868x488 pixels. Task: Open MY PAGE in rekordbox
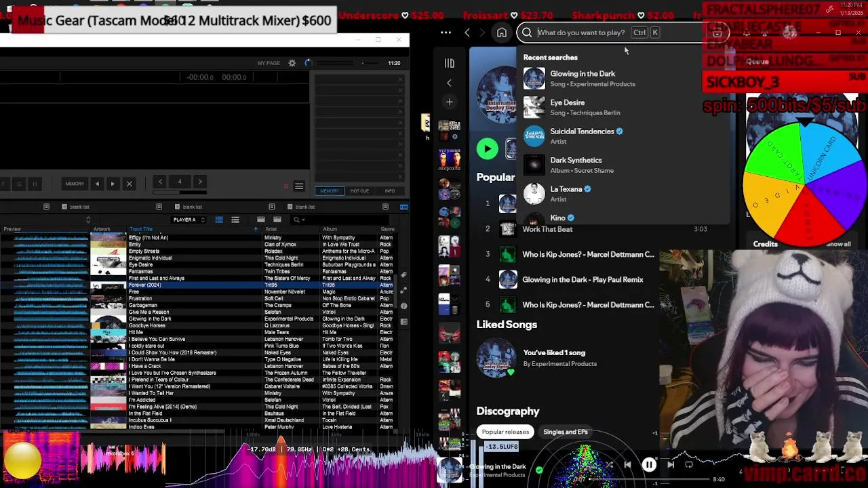pyautogui.click(x=269, y=63)
